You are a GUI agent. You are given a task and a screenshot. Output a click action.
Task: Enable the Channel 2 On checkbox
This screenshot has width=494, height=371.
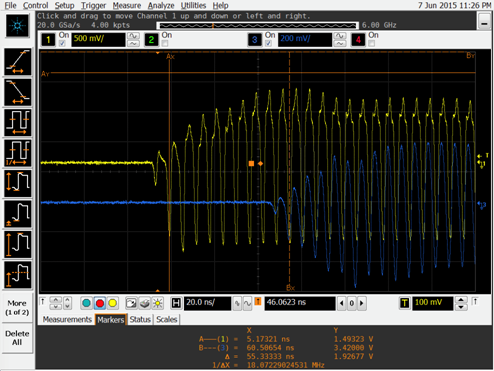click(165, 43)
